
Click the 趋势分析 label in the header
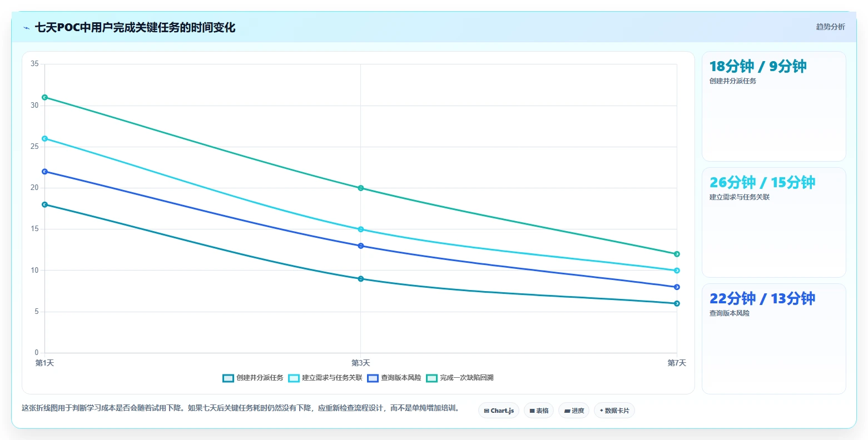830,27
